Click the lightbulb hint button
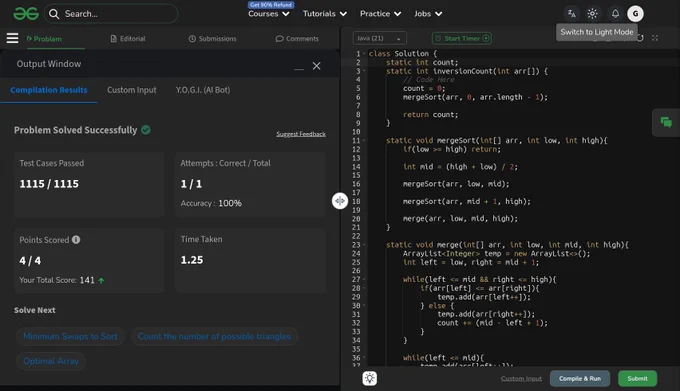 pos(369,378)
